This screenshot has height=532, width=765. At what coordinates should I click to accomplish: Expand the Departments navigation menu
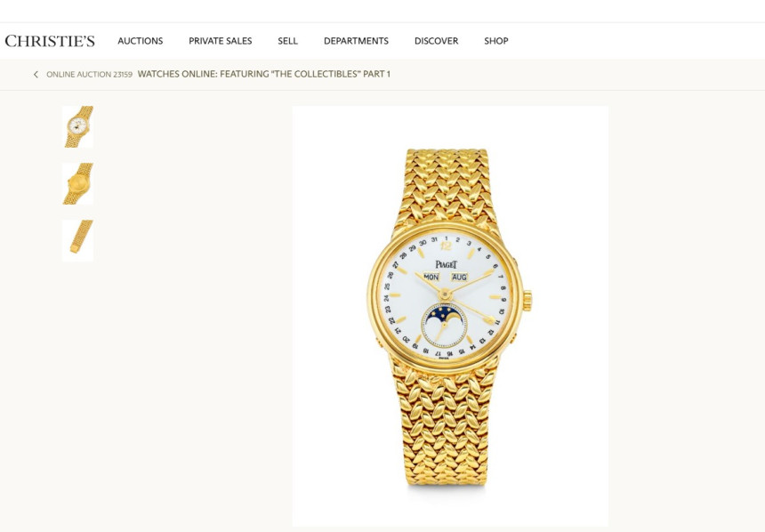coord(356,41)
